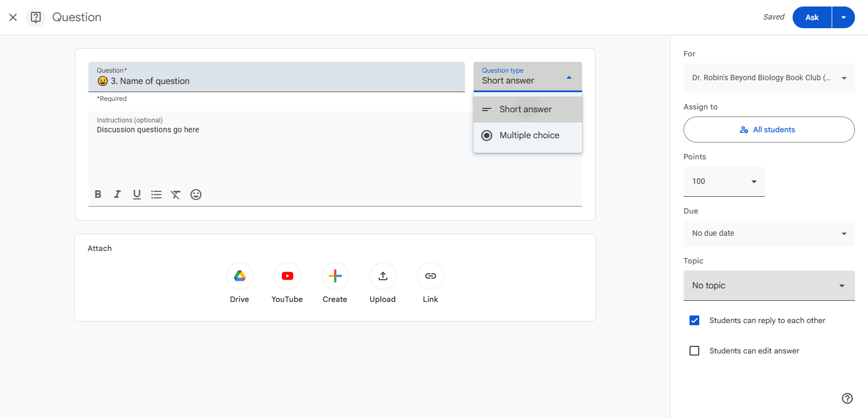868x419 pixels.
Task: Choose Multiple choice question type
Action: tap(528, 136)
